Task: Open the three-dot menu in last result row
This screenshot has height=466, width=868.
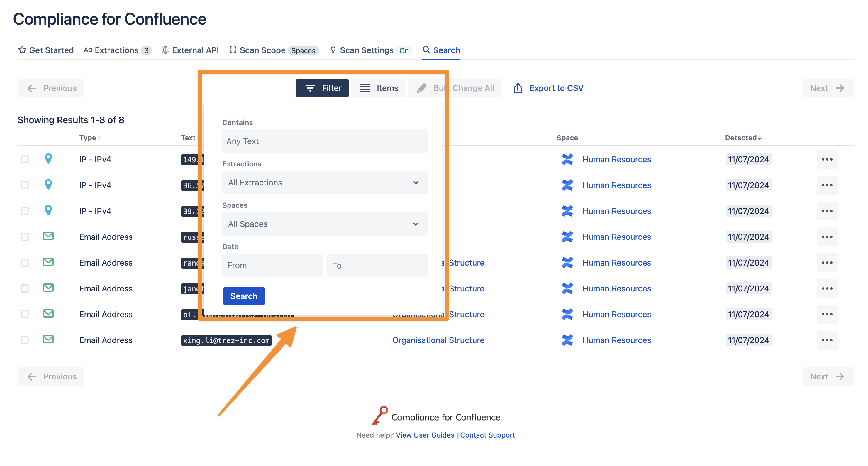Action: pos(827,340)
